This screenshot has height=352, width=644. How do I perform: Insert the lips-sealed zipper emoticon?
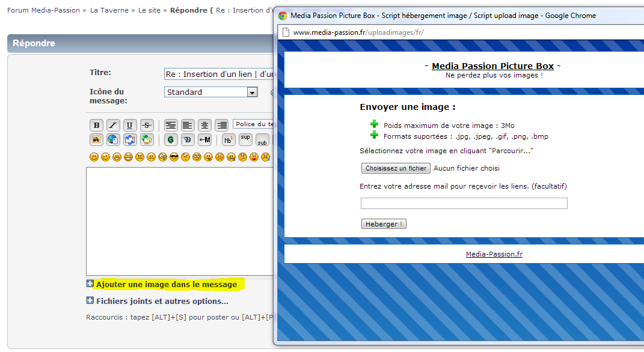(x=232, y=157)
